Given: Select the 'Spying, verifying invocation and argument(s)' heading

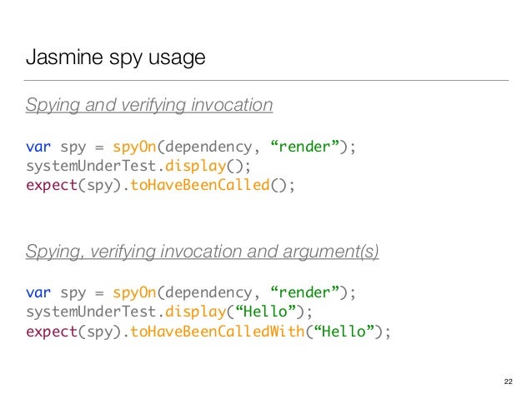Looking at the screenshot, I should [x=203, y=252].
